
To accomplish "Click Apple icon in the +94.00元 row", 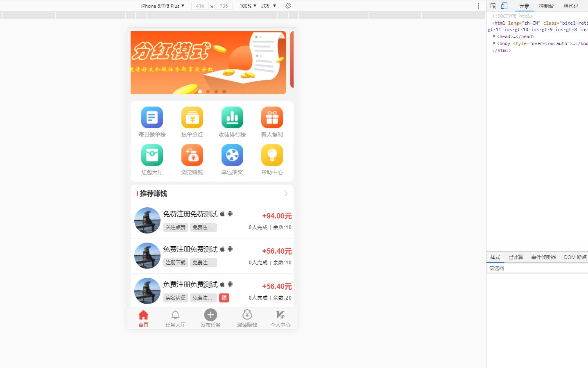I will (222, 214).
